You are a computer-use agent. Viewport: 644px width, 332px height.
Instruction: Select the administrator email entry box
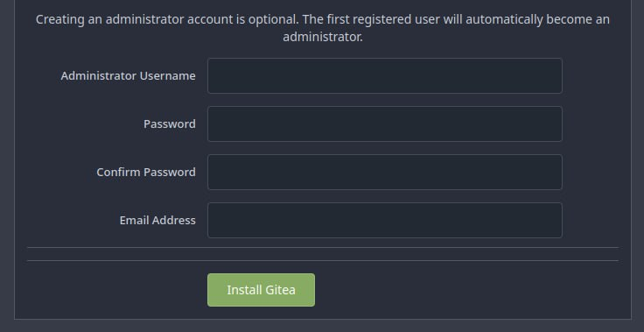point(385,220)
